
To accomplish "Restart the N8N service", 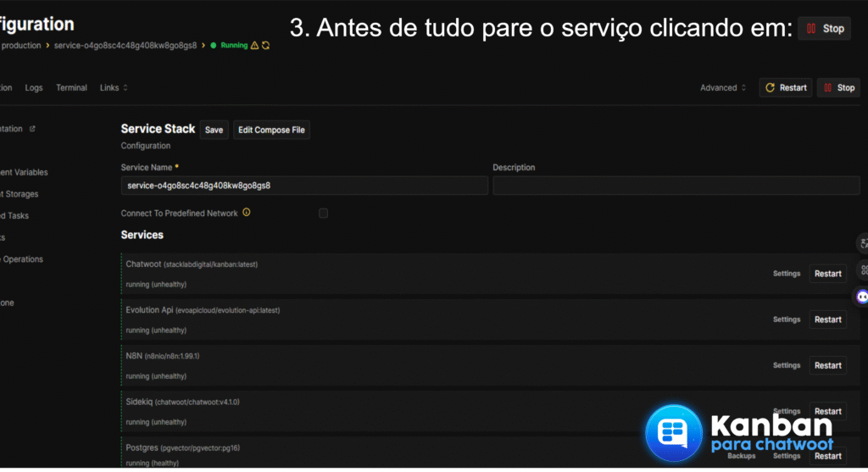I will point(827,365).
